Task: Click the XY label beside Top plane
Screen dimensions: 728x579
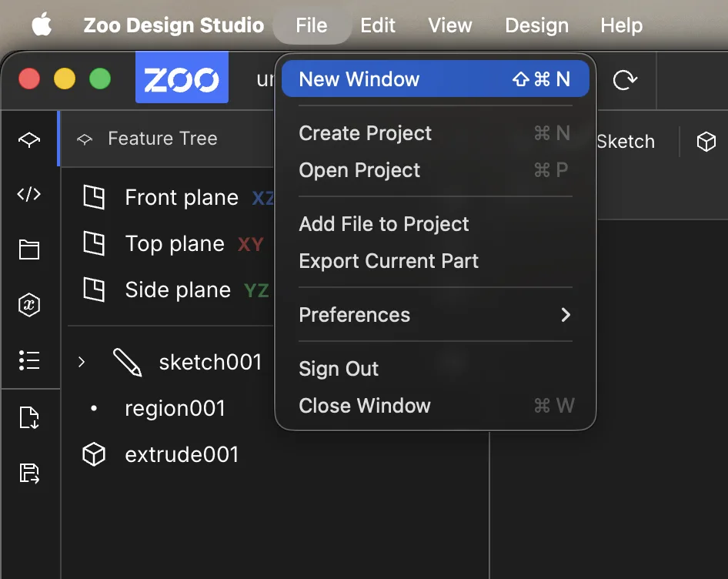Action: (x=251, y=244)
